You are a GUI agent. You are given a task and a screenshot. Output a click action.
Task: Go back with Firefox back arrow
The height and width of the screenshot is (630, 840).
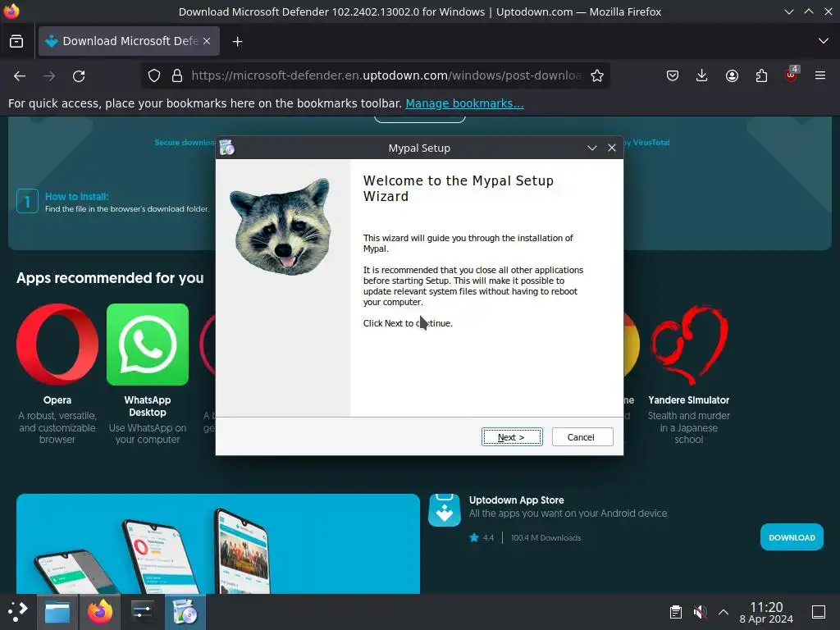tap(20, 76)
